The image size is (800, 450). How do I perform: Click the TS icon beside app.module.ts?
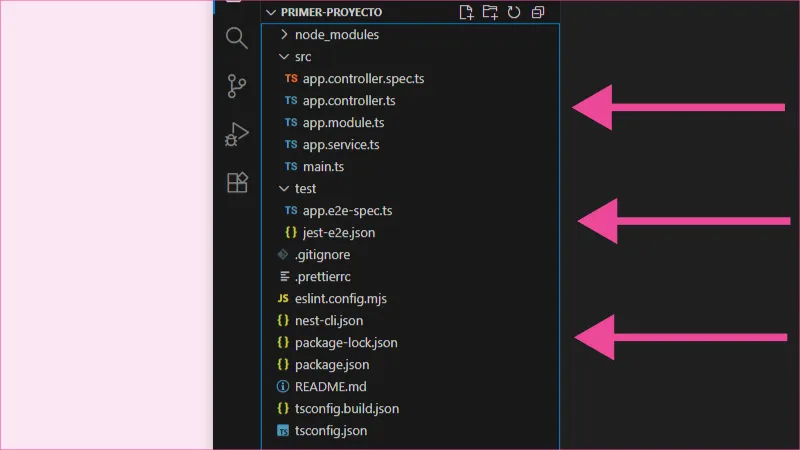tap(291, 122)
